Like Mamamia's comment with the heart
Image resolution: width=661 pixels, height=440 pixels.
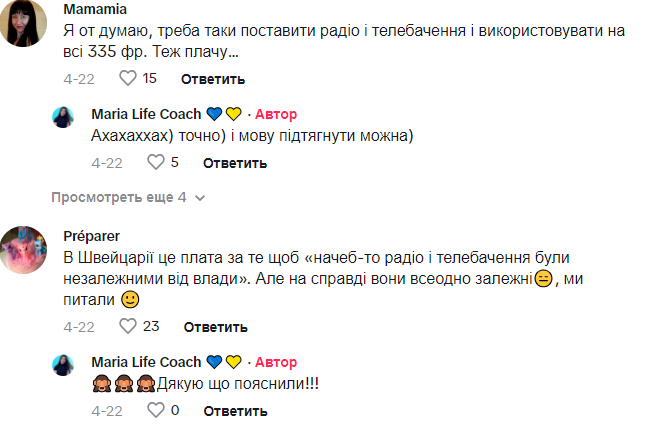coord(127,78)
